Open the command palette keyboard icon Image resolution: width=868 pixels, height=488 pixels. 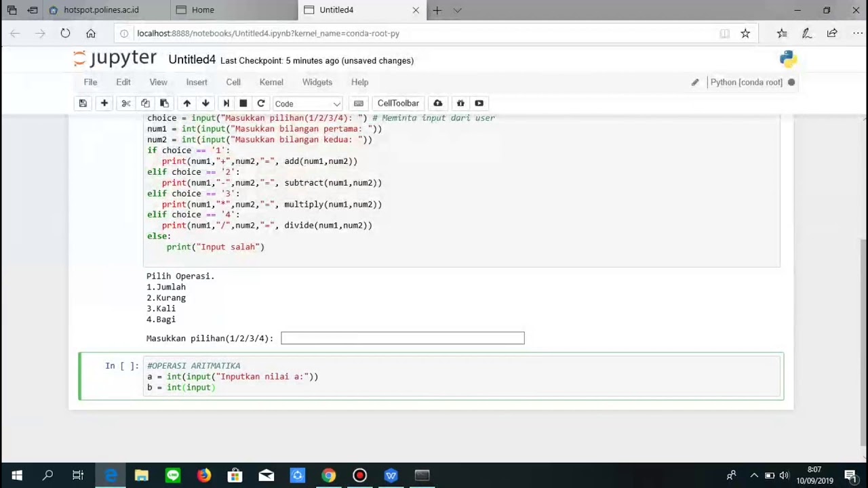(359, 104)
